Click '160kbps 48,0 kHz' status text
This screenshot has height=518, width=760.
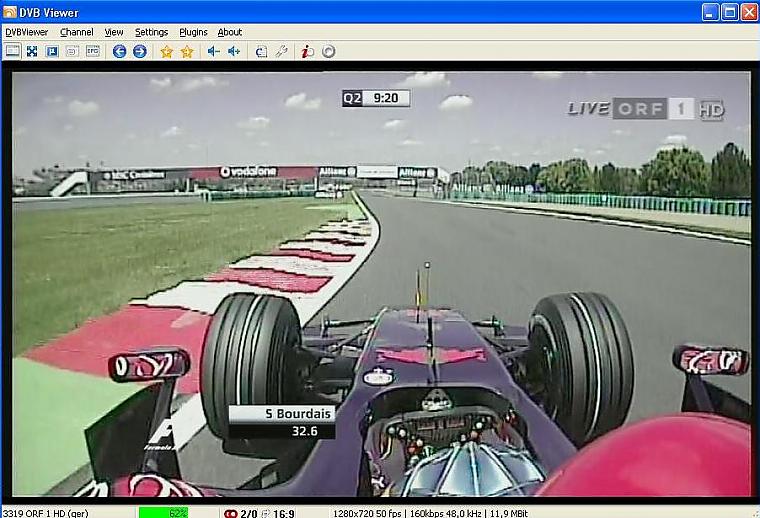[x=445, y=513]
